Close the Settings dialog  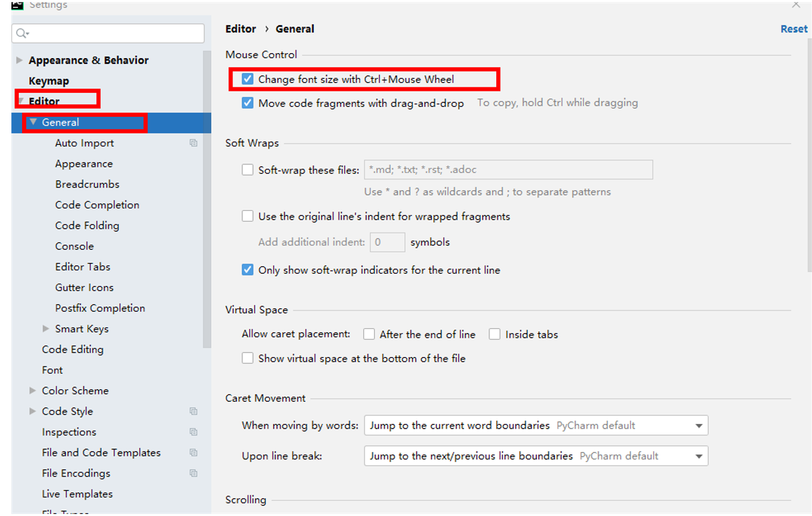(x=795, y=4)
